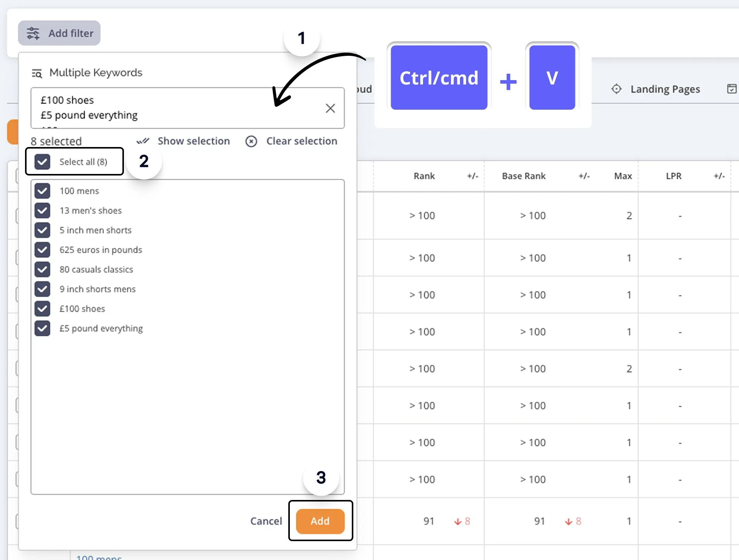
Task: Clear the keyword text box with X
Action: [x=330, y=108]
